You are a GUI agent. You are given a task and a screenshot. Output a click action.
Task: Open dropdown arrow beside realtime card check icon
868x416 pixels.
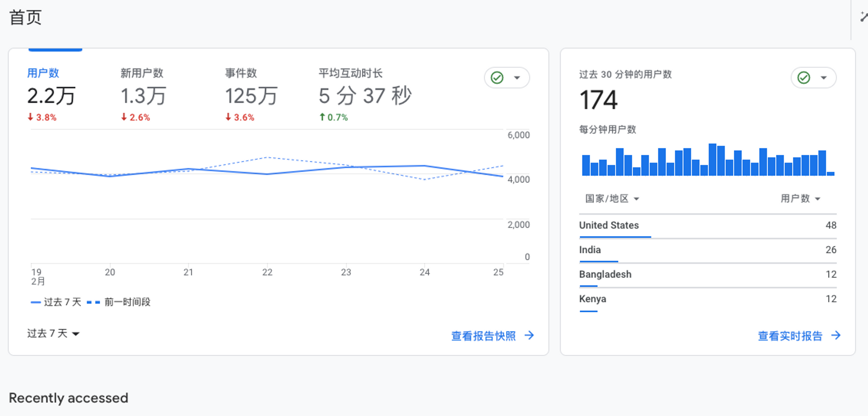[x=824, y=78]
